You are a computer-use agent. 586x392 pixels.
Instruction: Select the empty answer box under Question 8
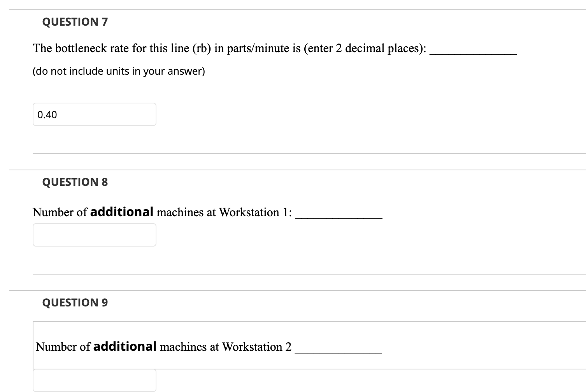pos(94,235)
